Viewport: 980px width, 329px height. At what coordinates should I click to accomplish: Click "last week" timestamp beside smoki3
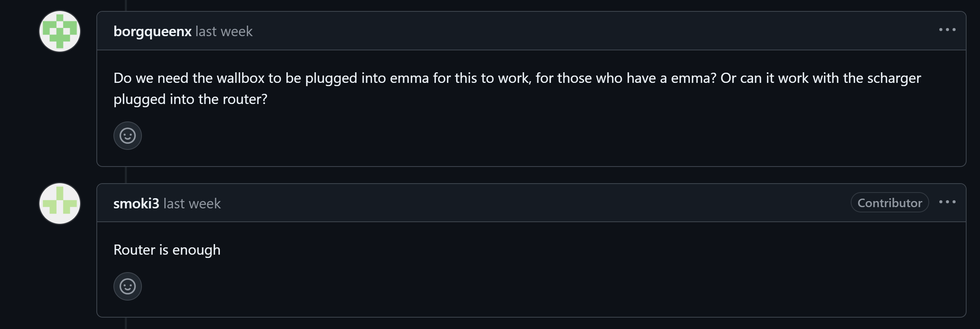coord(192,203)
